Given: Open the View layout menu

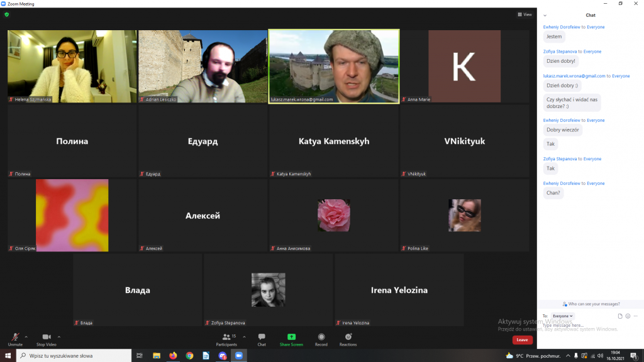Looking at the screenshot, I should click(x=525, y=14).
